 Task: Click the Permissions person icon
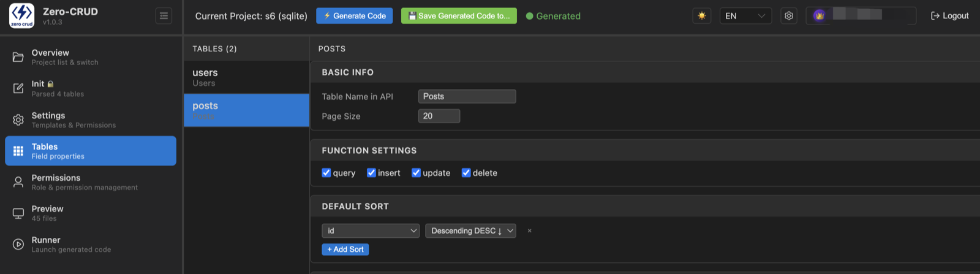tap(18, 182)
